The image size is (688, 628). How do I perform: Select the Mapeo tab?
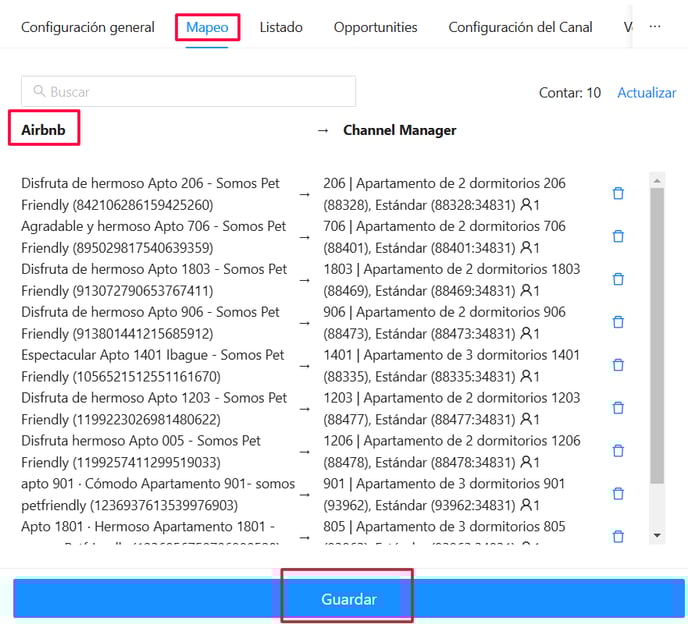click(207, 27)
